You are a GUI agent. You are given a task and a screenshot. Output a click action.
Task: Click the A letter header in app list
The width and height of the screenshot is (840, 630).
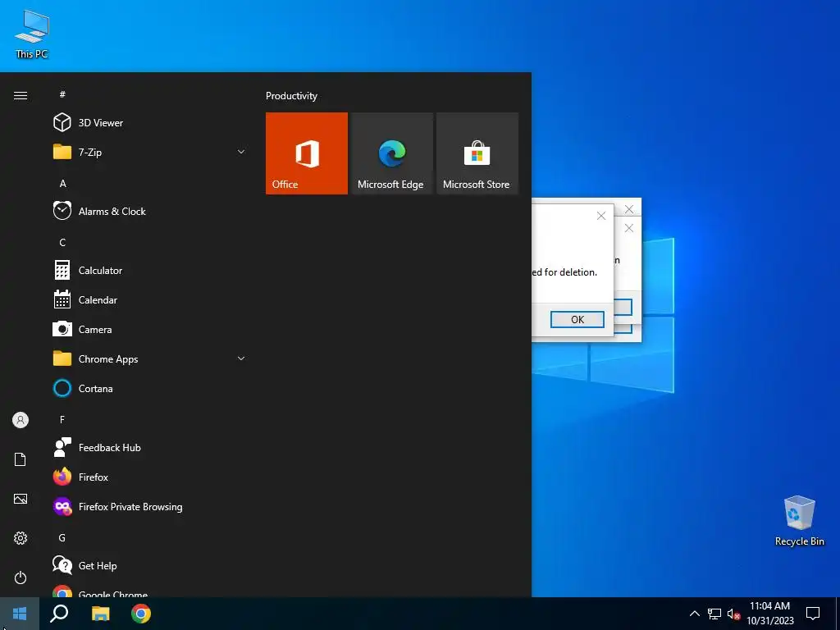click(x=62, y=183)
